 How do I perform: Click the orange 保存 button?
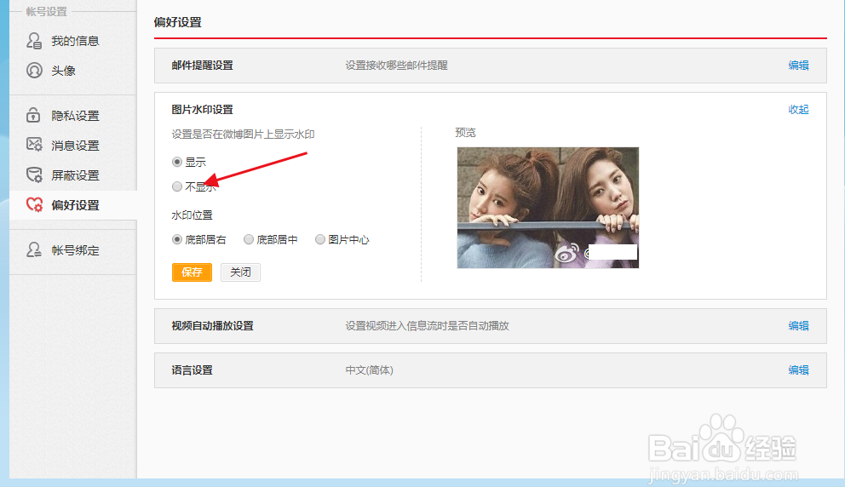(192, 272)
